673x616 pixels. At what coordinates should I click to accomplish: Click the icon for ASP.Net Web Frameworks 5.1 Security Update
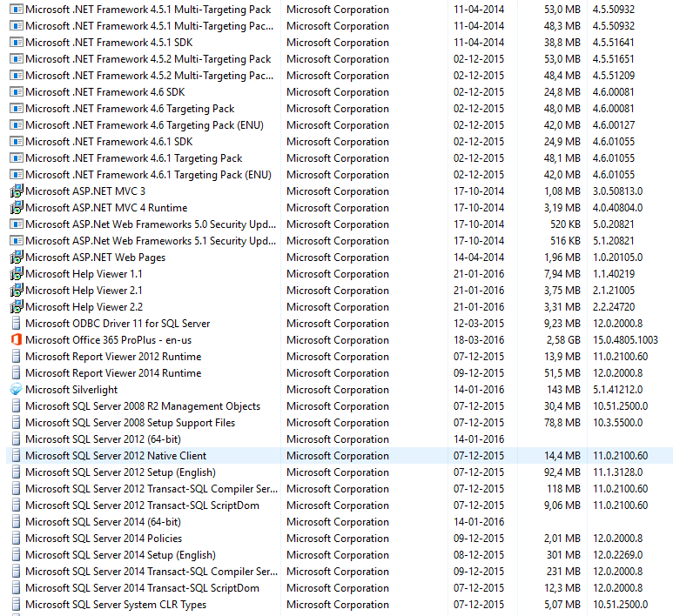point(17,241)
